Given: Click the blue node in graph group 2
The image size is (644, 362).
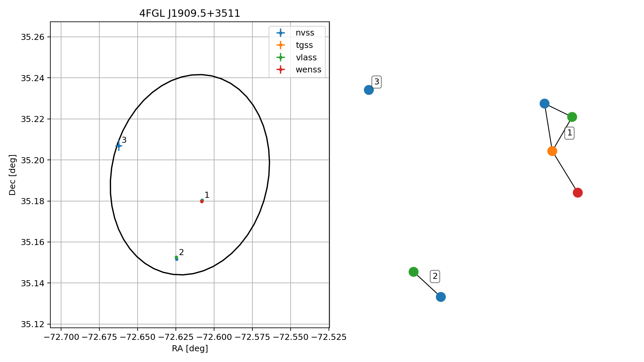Looking at the screenshot, I should click(441, 297).
